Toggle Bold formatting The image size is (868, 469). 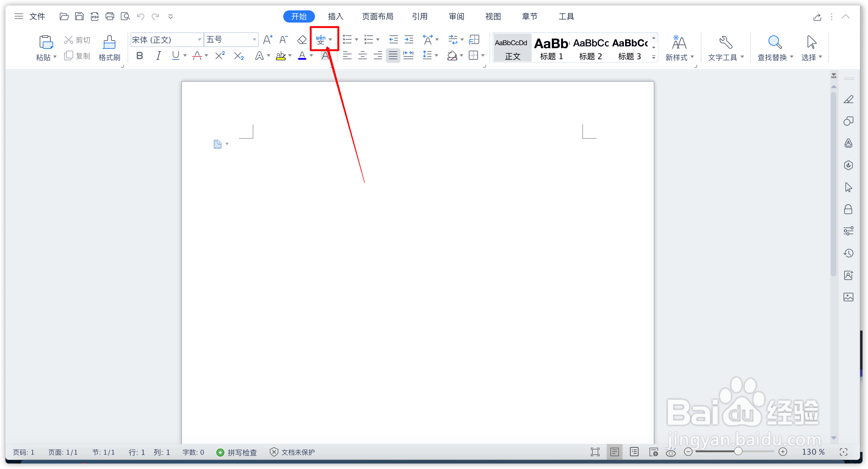tap(139, 55)
